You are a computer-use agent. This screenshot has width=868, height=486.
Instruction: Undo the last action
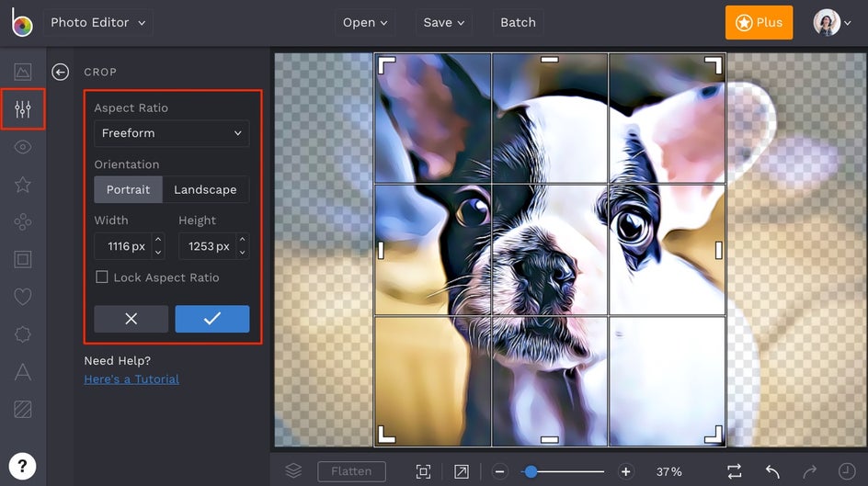click(x=772, y=471)
